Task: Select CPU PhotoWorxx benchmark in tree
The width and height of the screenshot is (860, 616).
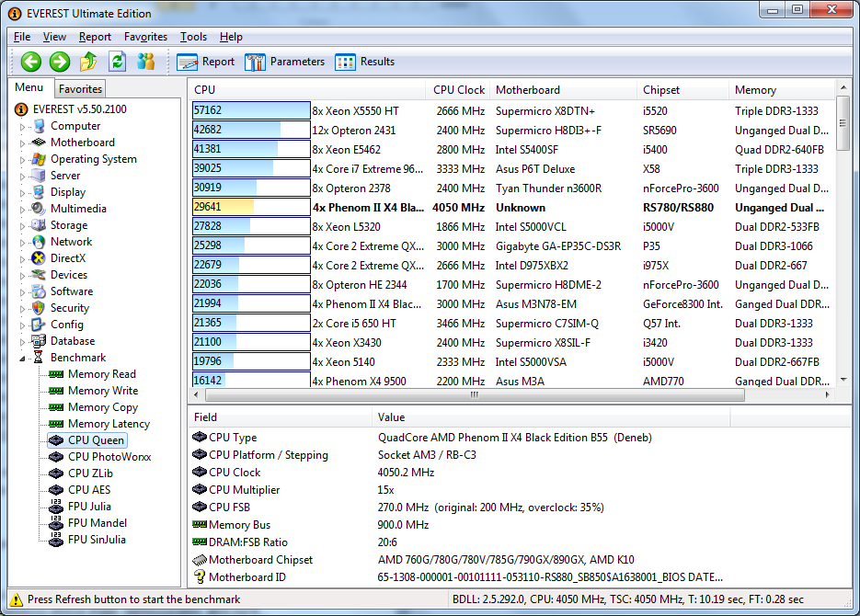Action: click(x=109, y=457)
